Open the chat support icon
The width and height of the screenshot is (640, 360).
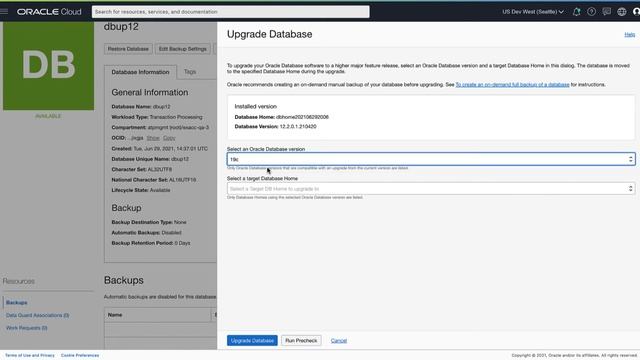point(607,12)
